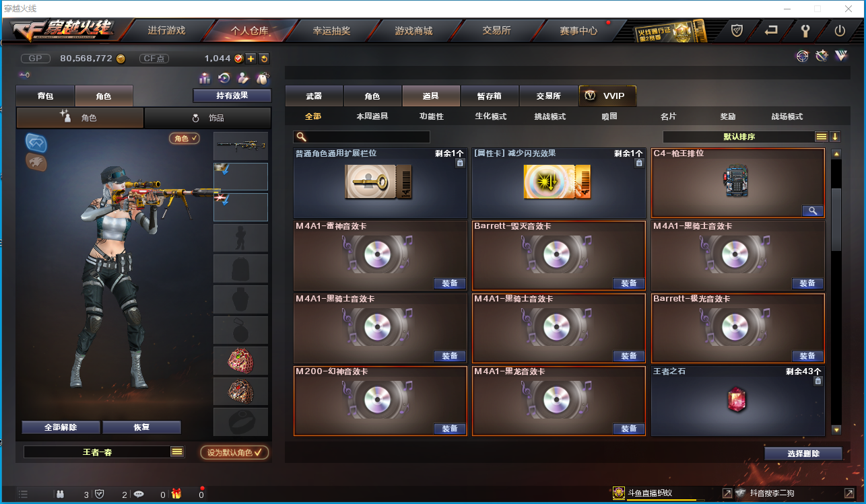The width and height of the screenshot is (866, 504).
Task: Open settings with the wrench icon
Action: [805, 30]
